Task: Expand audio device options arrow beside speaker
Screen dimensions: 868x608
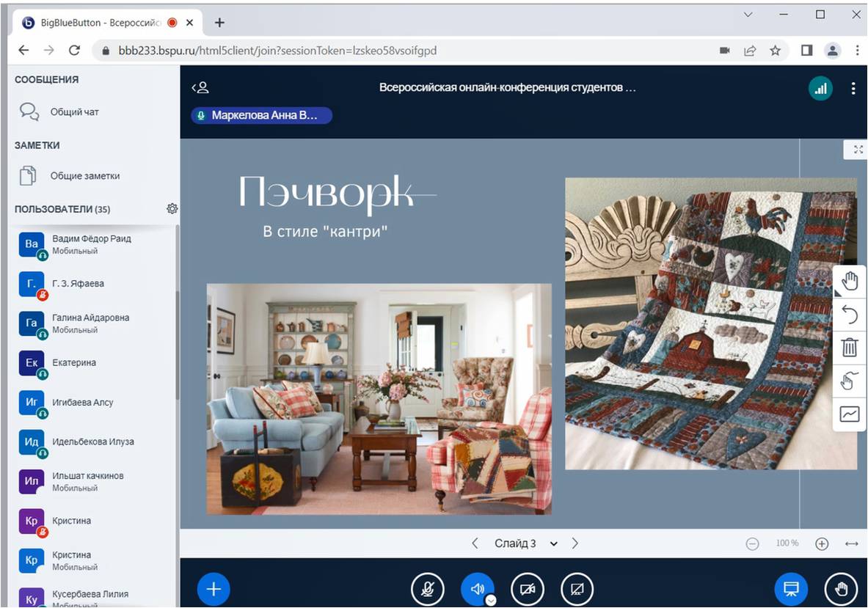Action: [x=491, y=600]
